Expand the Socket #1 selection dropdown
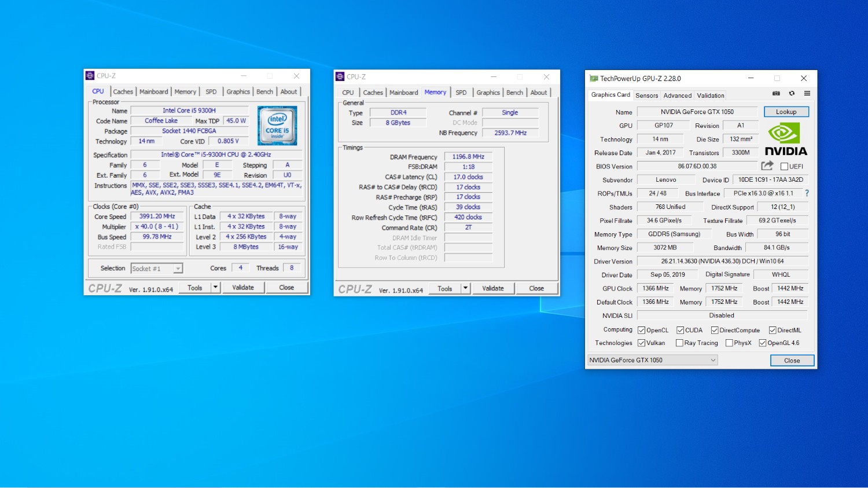The height and width of the screenshot is (488, 868). 178,269
